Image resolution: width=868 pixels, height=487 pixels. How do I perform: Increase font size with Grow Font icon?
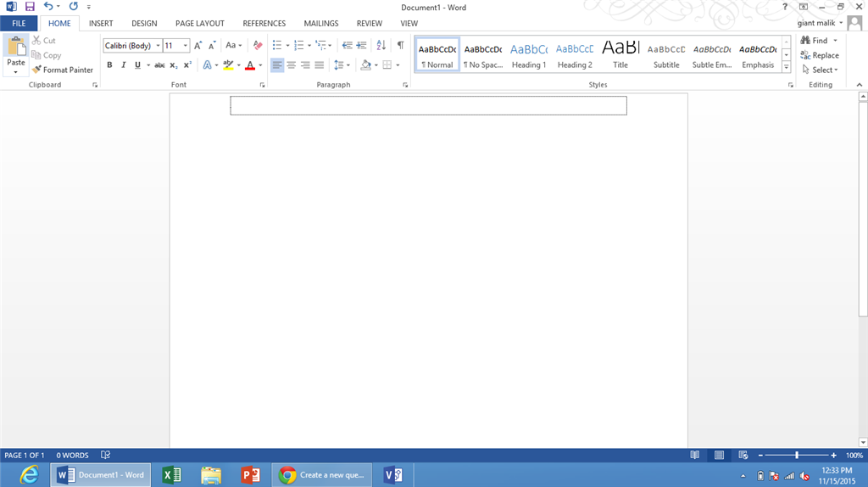198,46
